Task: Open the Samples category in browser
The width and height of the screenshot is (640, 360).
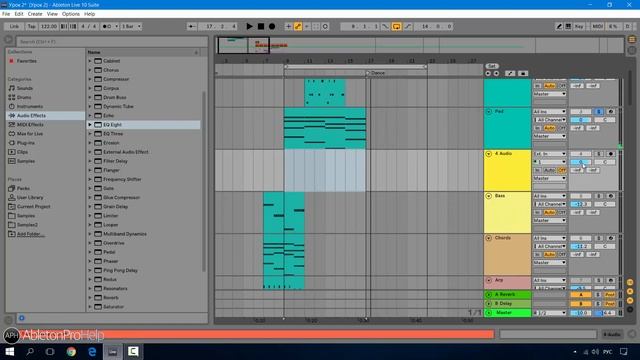Action: (26, 161)
